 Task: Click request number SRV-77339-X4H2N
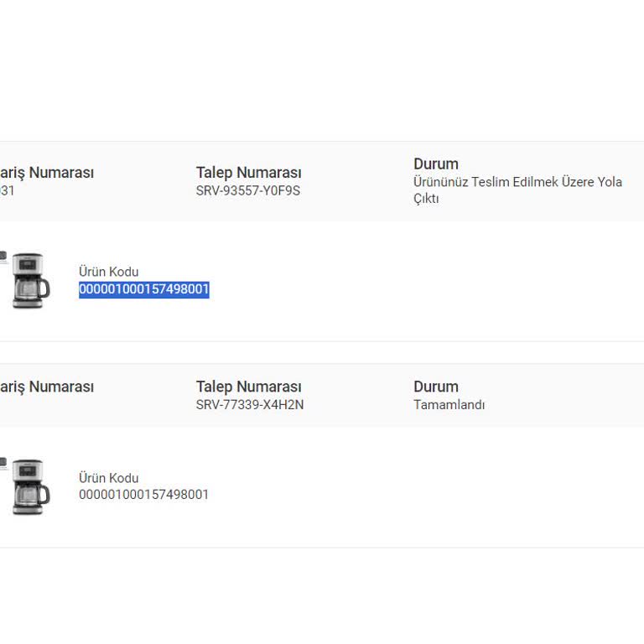tap(249, 405)
